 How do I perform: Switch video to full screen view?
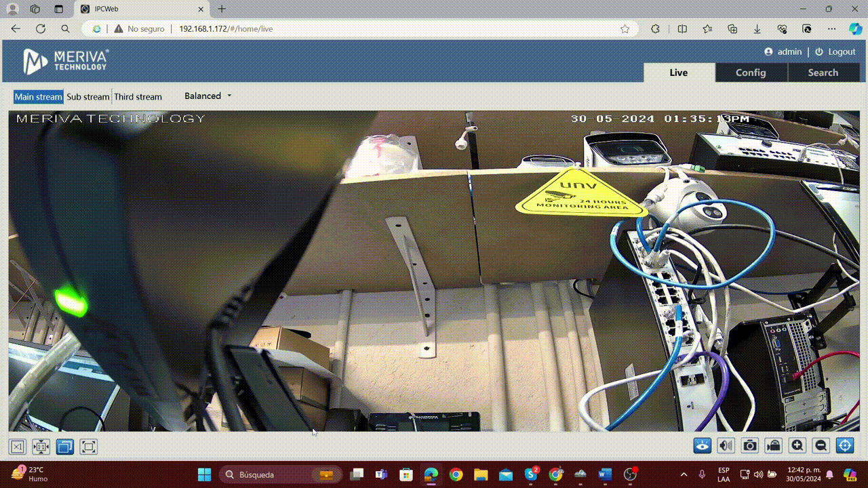tap(89, 447)
